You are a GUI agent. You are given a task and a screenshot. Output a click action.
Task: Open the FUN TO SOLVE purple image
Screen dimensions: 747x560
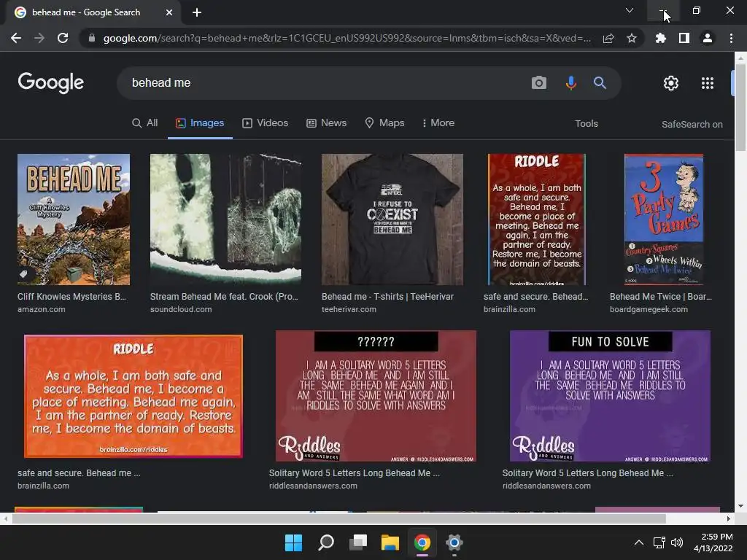(x=610, y=396)
